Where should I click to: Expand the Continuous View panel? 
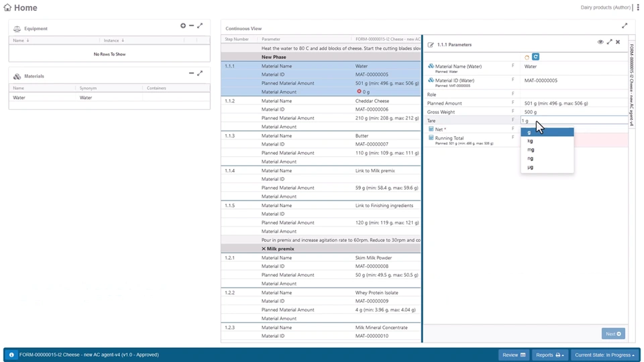(625, 26)
